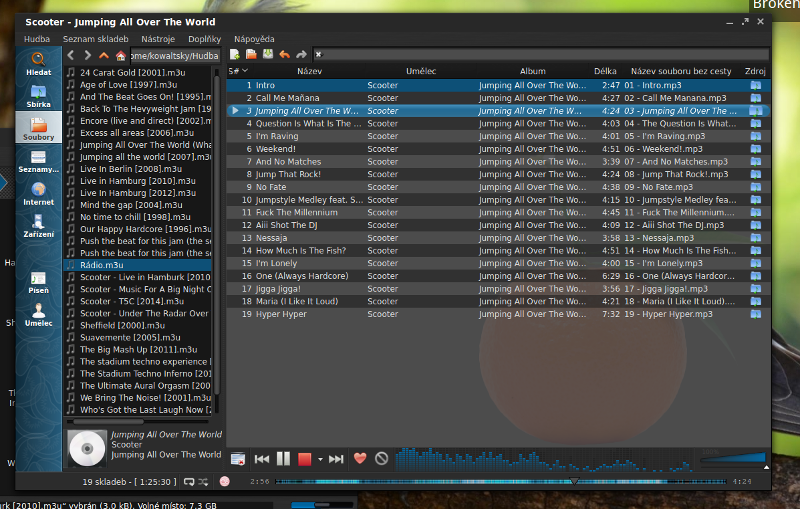The height and width of the screenshot is (509, 800).
Task: Clear the playlist search filter
Action: pos(318,54)
